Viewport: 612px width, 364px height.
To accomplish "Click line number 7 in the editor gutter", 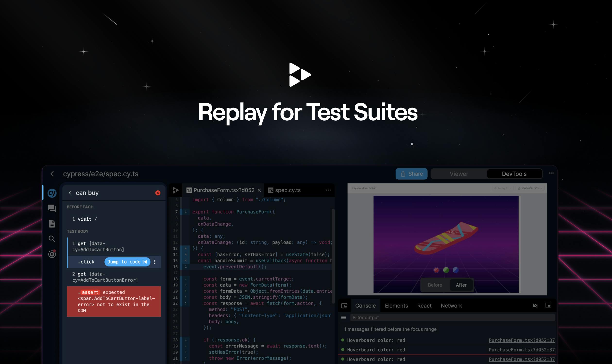I will pyautogui.click(x=176, y=212).
